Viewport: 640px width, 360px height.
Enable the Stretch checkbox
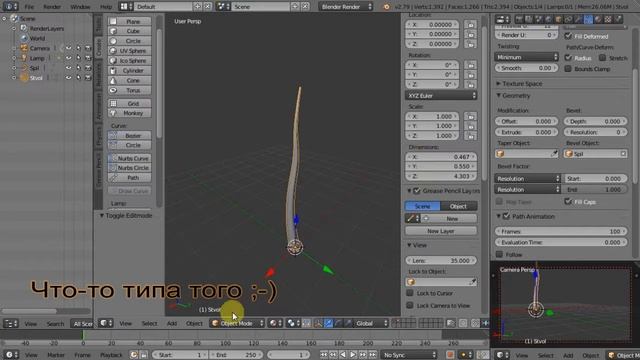point(602,58)
